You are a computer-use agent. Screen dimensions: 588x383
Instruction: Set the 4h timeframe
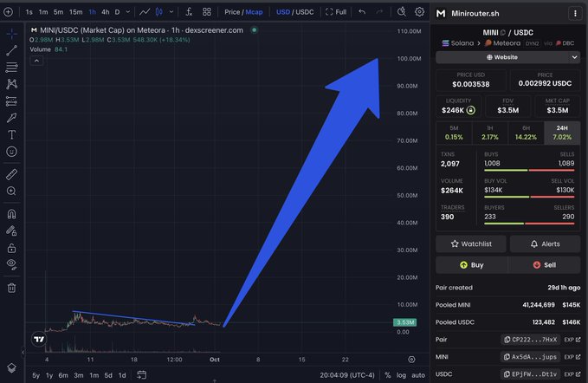click(106, 12)
